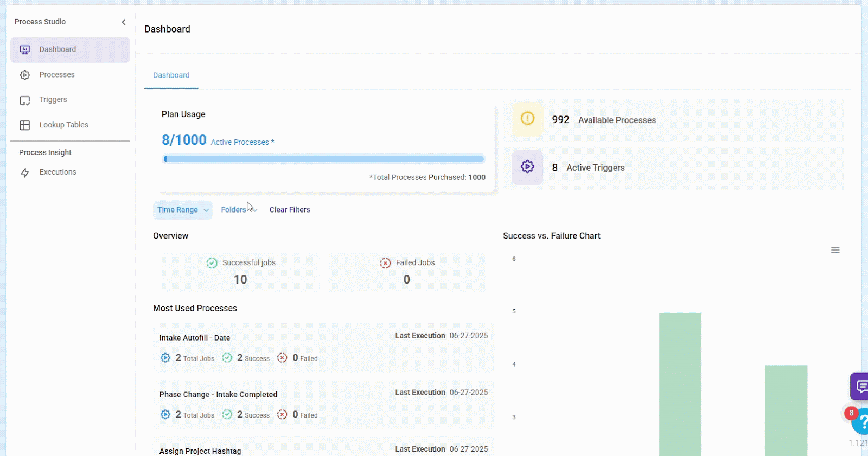This screenshot has height=456, width=868.
Task: Go to Processes in the sidebar
Action: point(57,75)
